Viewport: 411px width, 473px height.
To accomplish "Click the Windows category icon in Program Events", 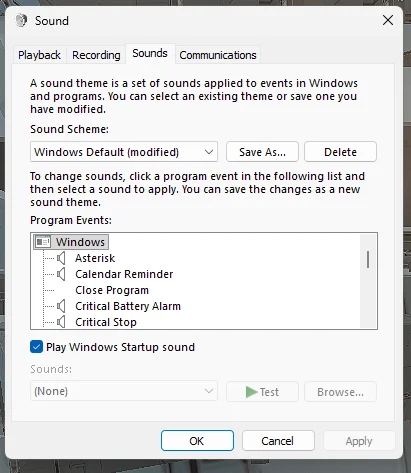I will click(43, 242).
